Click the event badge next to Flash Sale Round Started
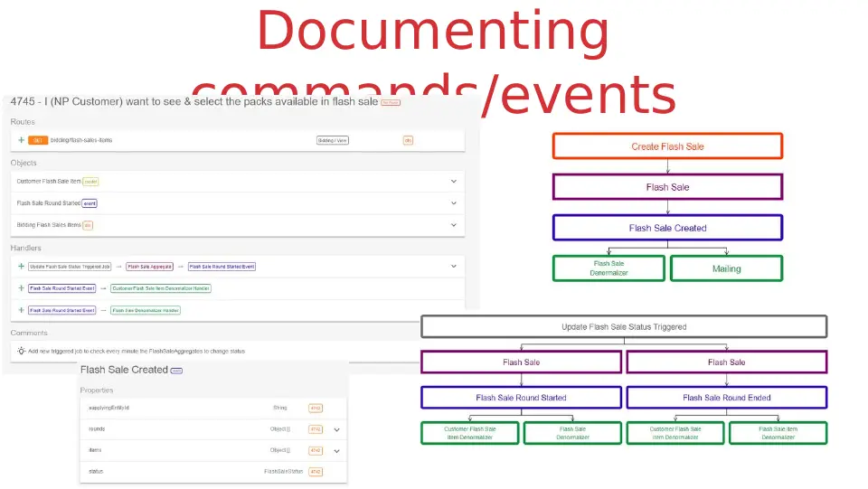This screenshot has height=489, width=868. coord(90,203)
